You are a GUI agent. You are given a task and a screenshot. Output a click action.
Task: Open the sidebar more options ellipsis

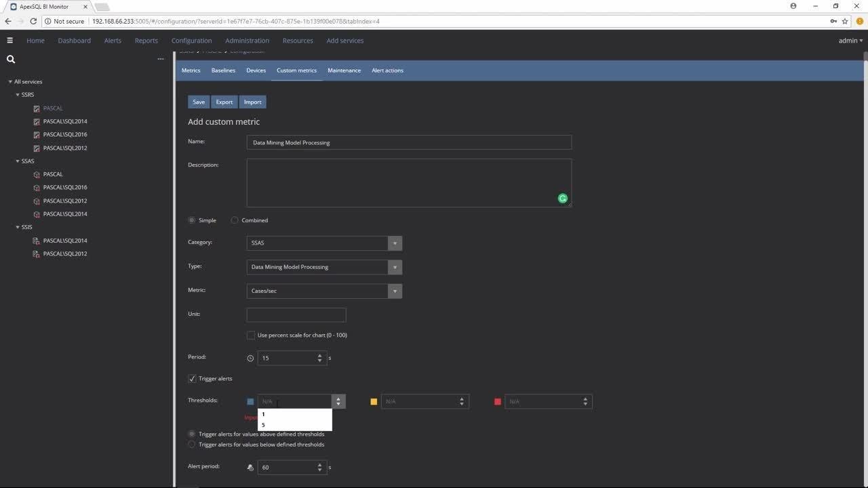click(161, 59)
